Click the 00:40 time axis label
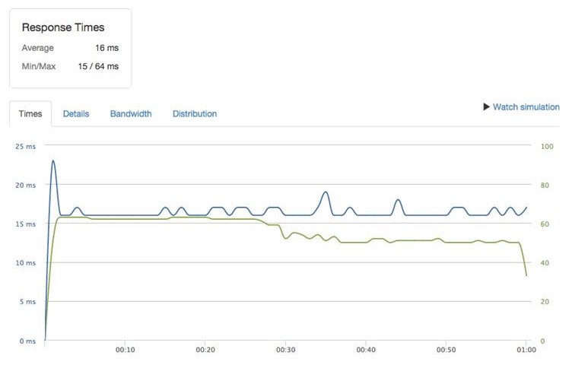The width and height of the screenshot is (588, 365). point(366,350)
